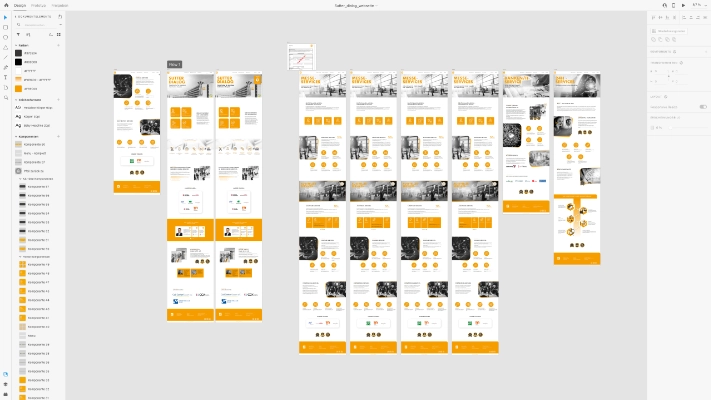Select the Text tool
Screen dimensions: 711x400
(5, 77)
